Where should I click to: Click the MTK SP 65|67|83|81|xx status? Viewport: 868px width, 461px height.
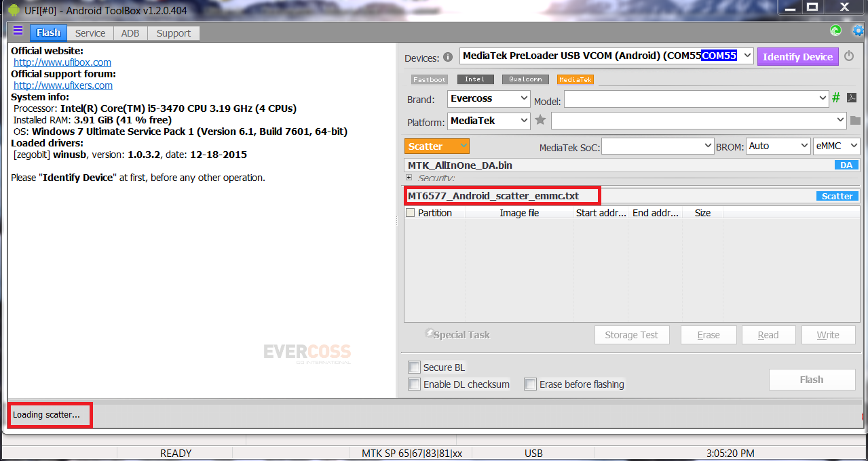coord(412,454)
